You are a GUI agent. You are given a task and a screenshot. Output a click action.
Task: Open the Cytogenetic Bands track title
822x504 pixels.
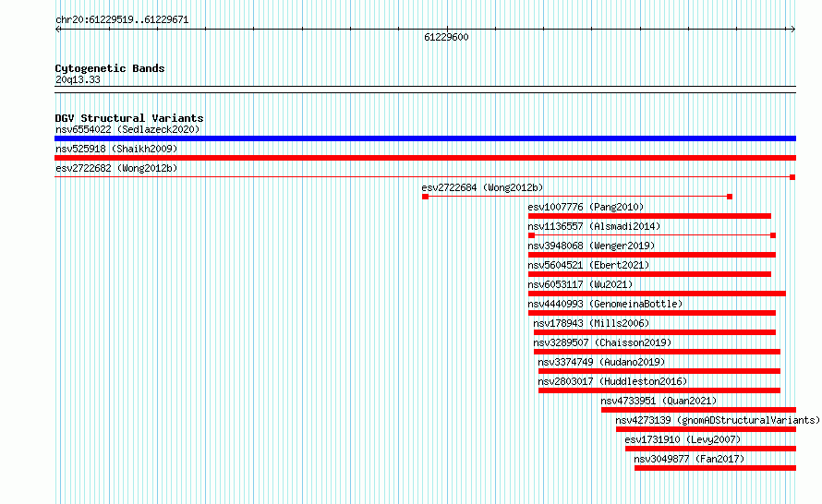(x=110, y=68)
